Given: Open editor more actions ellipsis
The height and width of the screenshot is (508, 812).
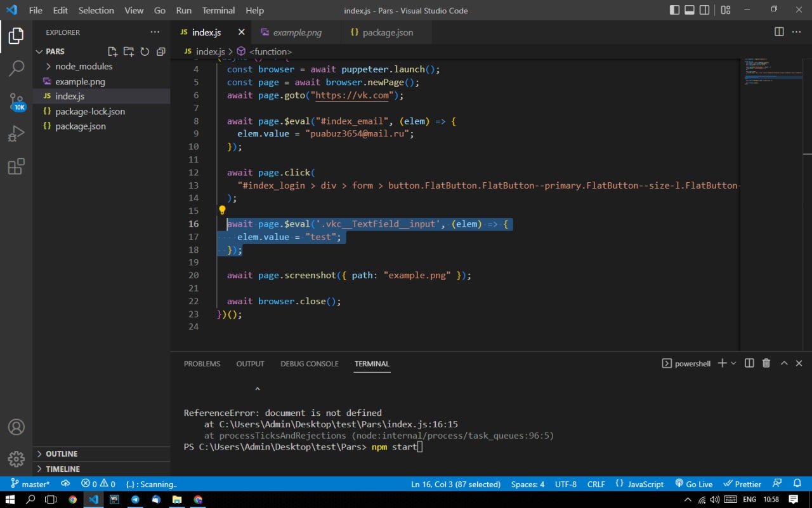Looking at the screenshot, I should click(x=797, y=32).
